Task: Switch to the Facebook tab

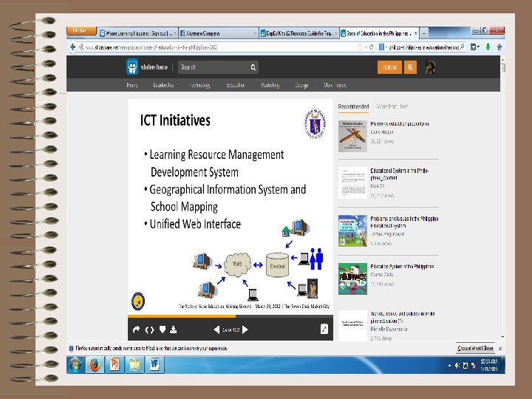Action: pos(217,33)
